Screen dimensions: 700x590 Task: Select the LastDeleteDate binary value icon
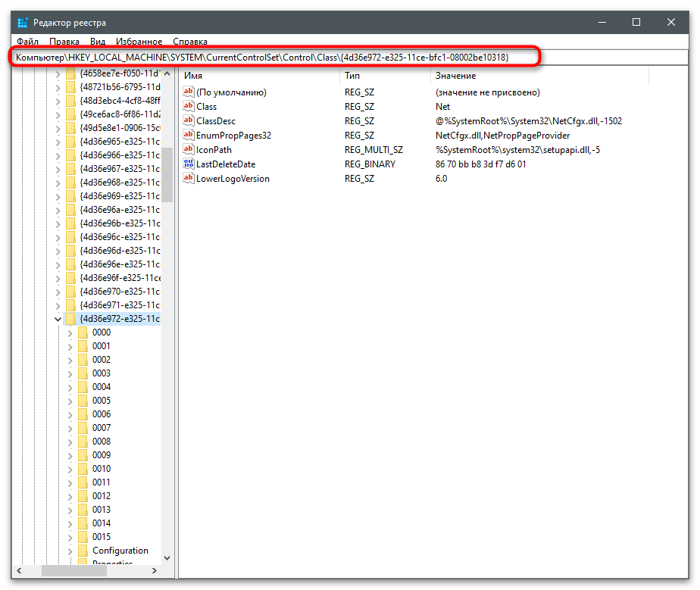[x=189, y=164]
